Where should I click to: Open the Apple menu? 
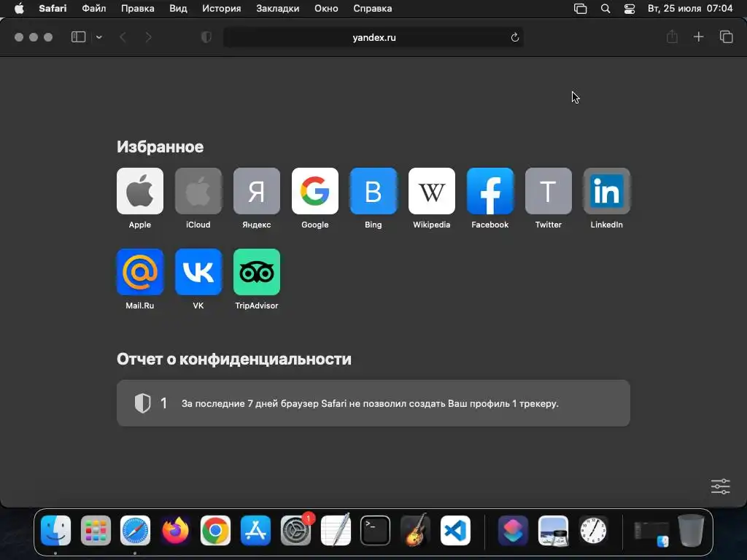point(19,9)
